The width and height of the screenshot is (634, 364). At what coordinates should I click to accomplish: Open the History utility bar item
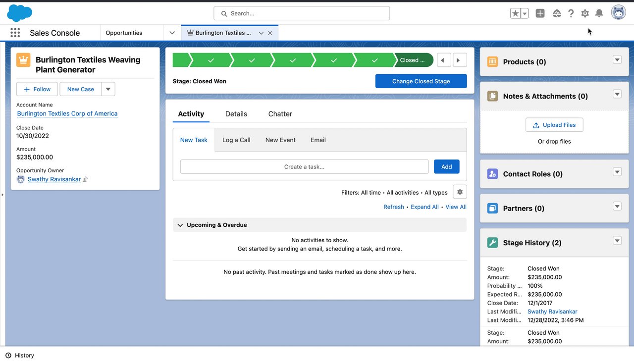coord(20,356)
